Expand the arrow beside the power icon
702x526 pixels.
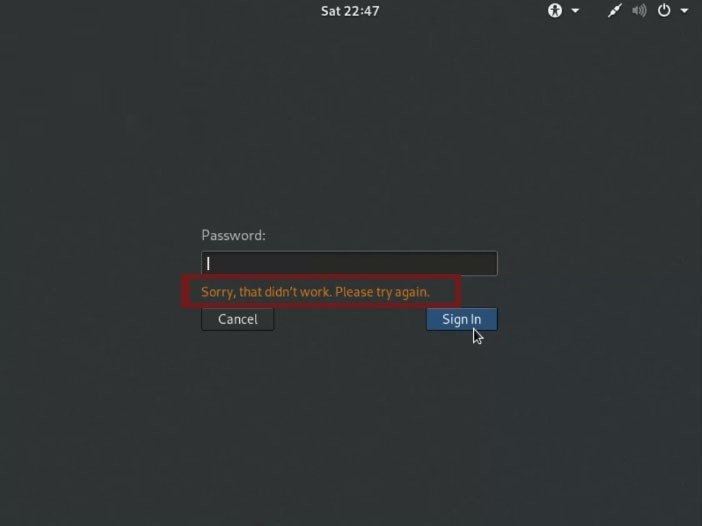[x=685, y=11]
